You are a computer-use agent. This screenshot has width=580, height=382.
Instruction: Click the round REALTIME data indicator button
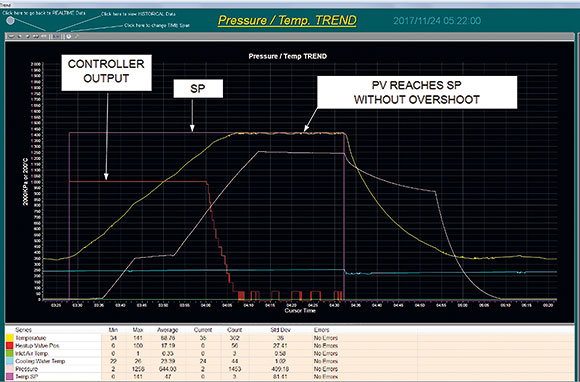[10, 21]
